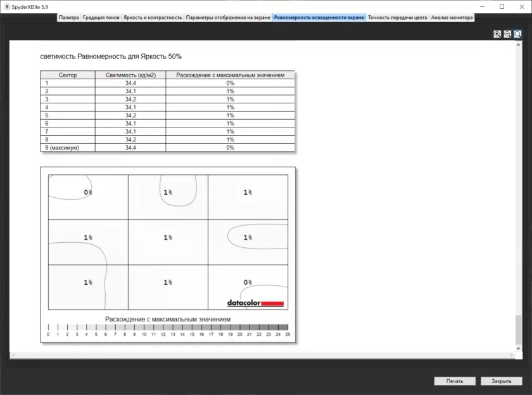532x395 pixels.
Task: Click the datacolor logo in the chart
Action: (255, 303)
